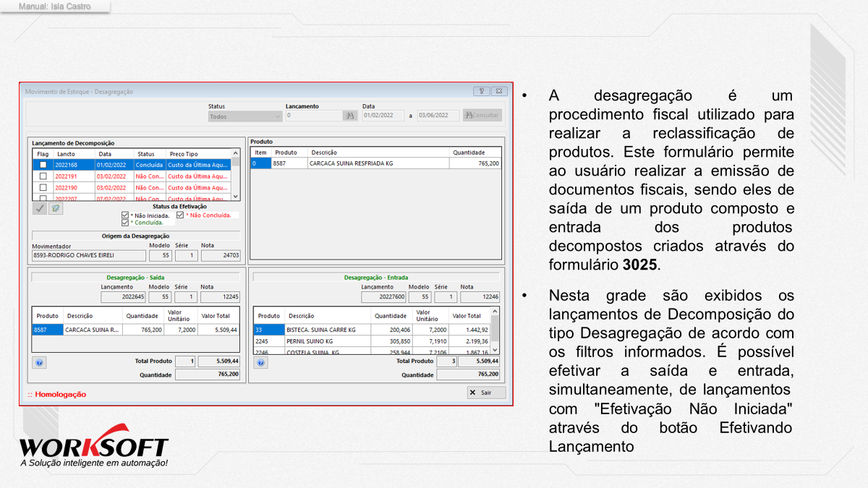Click the Sair button
This screenshot has width=868, height=488.
[486, 393]
